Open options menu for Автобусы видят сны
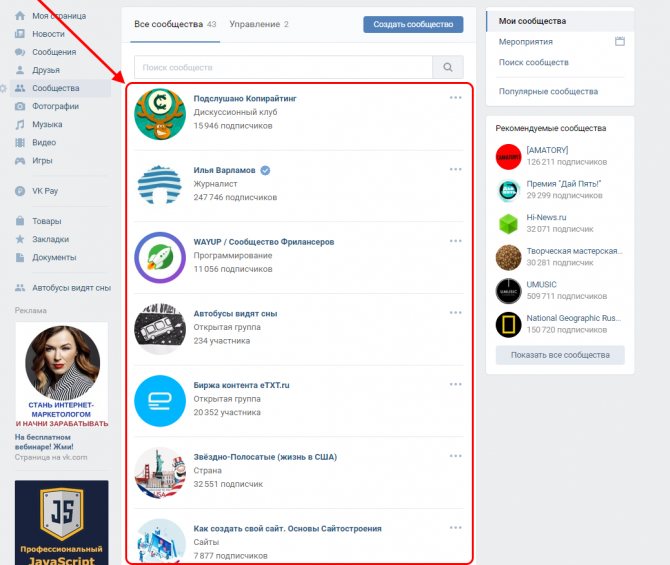 (x=455, y=312)
